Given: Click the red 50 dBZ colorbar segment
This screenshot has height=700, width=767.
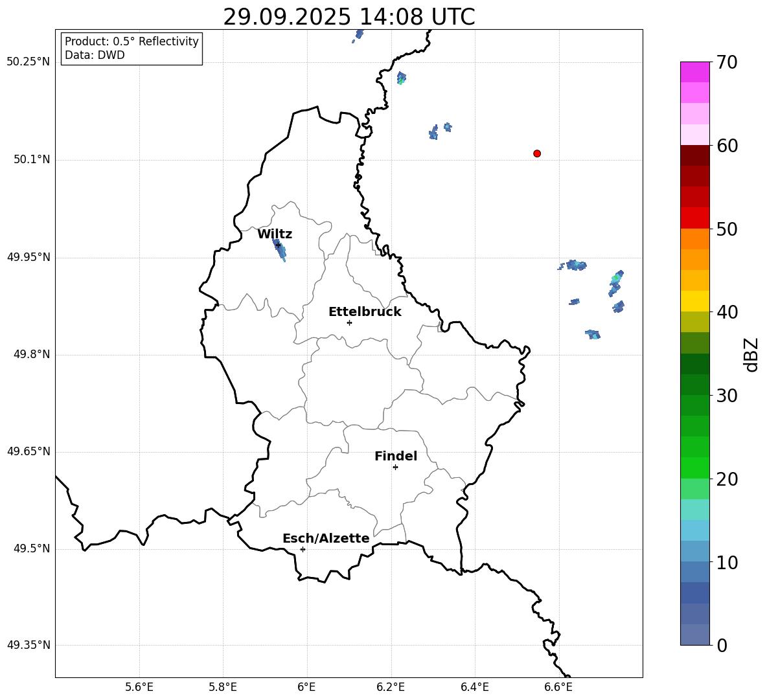Looking at the screenshot, I should [694, 218].
